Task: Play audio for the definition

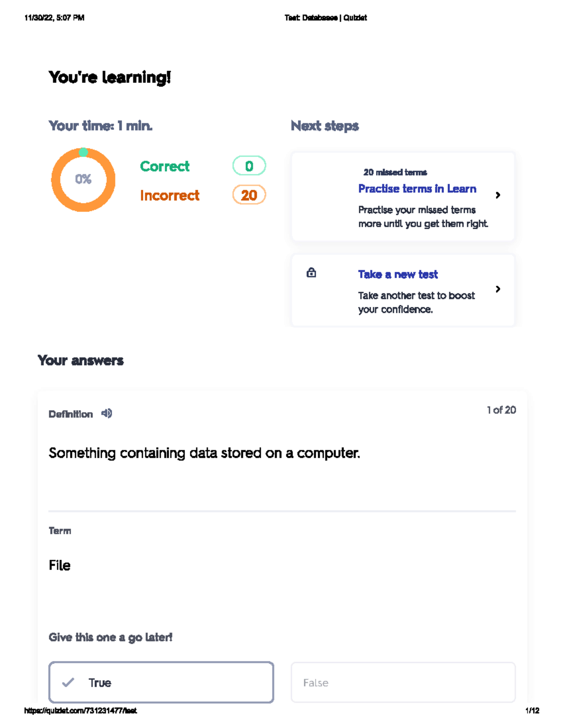Action: (x=107, y=413)
